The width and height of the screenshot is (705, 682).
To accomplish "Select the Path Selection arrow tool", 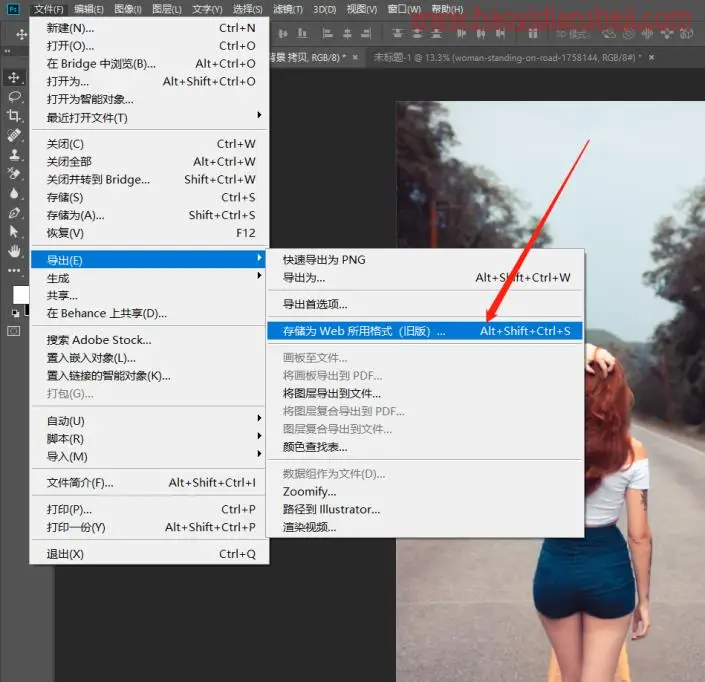I will (x=14, y=232).
